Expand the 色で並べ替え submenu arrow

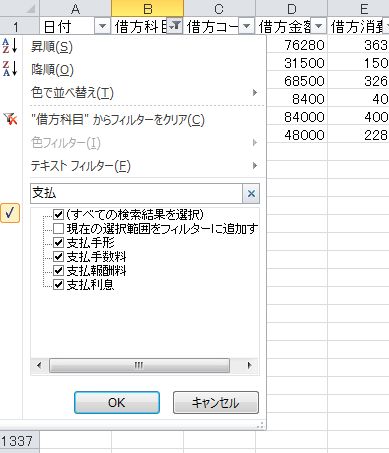pos(255,92)
